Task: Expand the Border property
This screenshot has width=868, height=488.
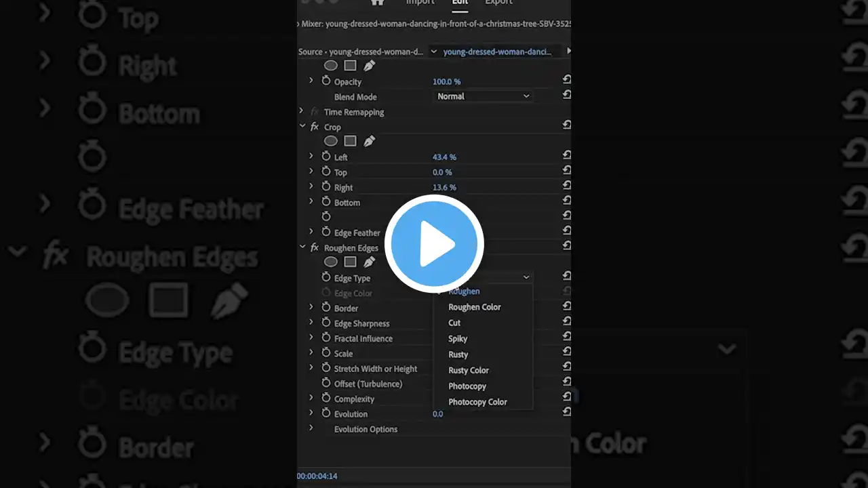Action: tap(311, 307)
